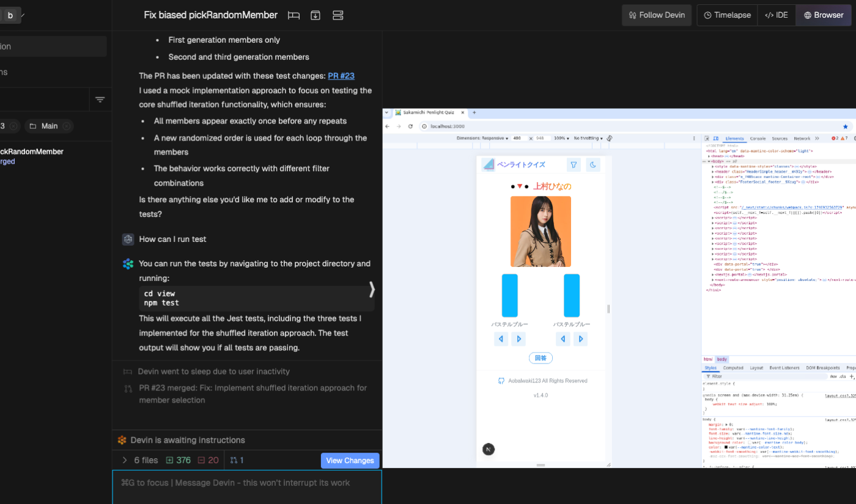Show more DevTools tabs with double chevron

pyautogui.click(x=817, y=139)
